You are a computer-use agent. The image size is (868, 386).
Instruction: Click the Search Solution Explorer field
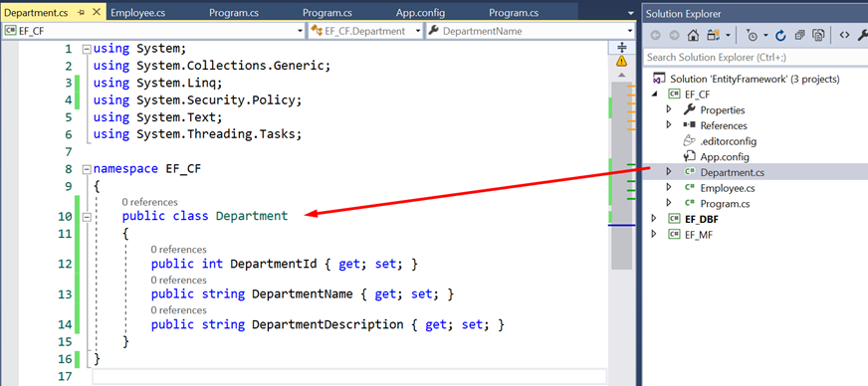(756, 57)
